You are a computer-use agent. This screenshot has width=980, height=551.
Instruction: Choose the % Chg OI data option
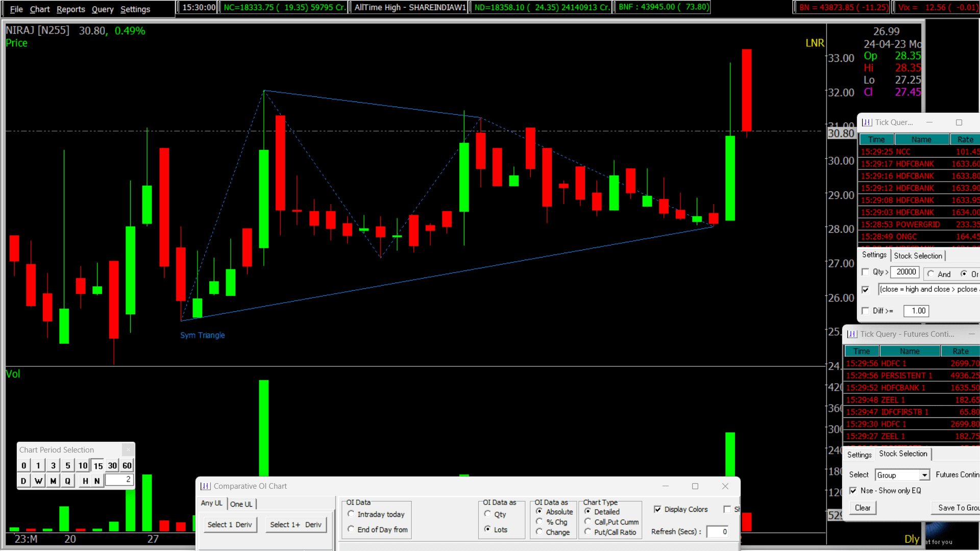point(540,521)
